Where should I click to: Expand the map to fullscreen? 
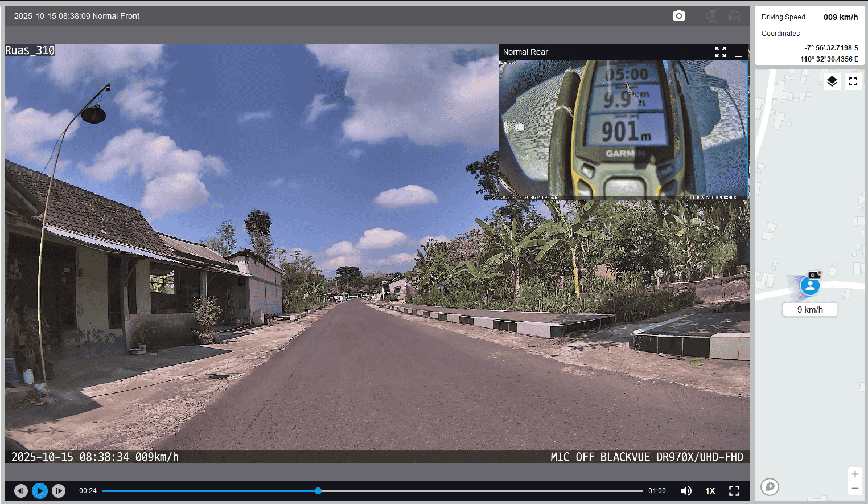pyautogui.click(x=853, y=81)
